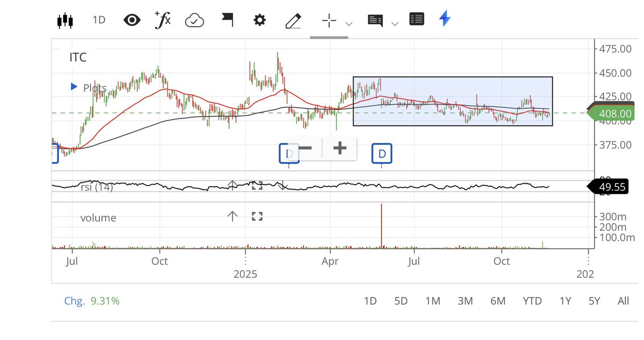Screen dimensions: 644x340
Task: Switch to the 5Y range
Action: point(594,301)
